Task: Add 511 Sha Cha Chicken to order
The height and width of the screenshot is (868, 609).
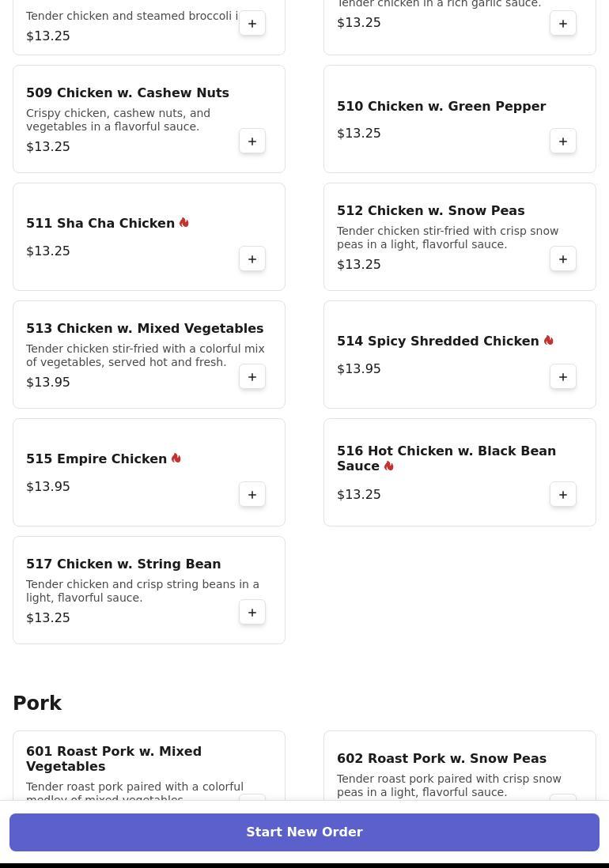Action: pyautogui.click(x=252, y=259)
